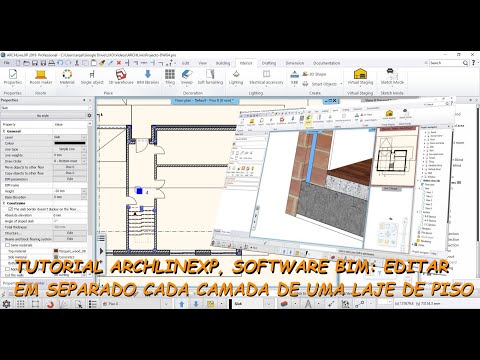This screenshot has height=360, width=480.
Task: Open style settings gear in Properties panel
Action: (89, 116)
